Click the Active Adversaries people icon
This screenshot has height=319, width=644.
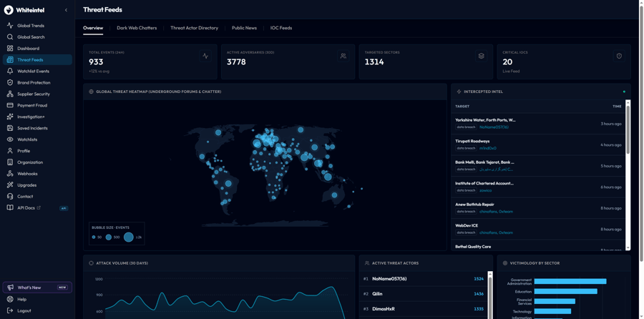point(343,57)
